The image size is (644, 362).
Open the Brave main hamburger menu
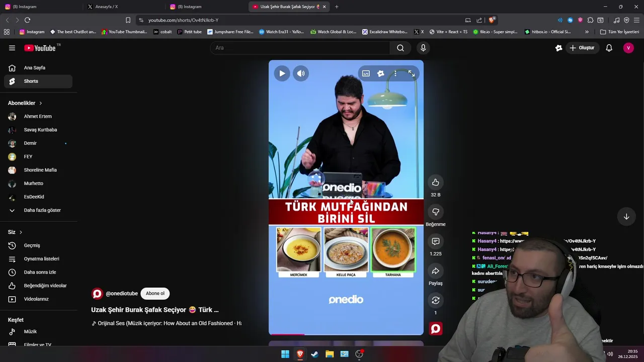636,20
